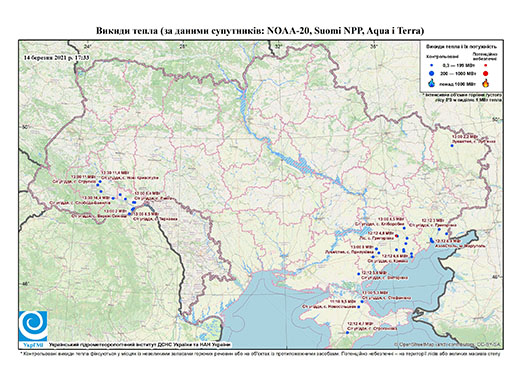This screenshot has width=520, height=368.
Task: Click the small red dot legend icon
Action: [485, 65]
